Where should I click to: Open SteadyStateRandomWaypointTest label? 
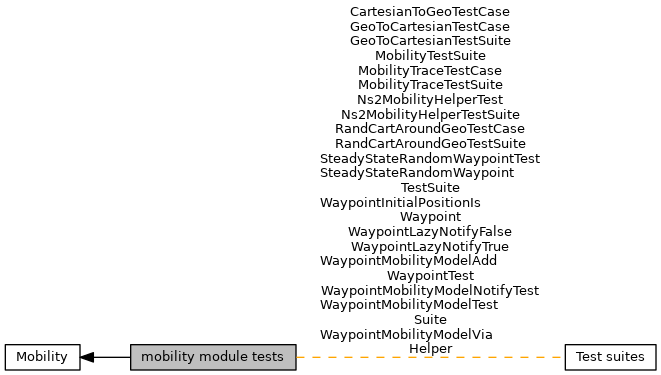(x=430, y=159)
